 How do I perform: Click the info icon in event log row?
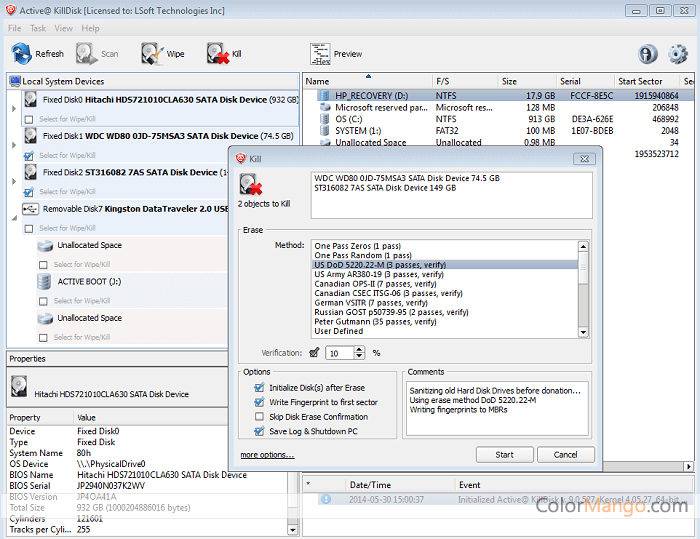pyautogui.click(x=326, y=499)
